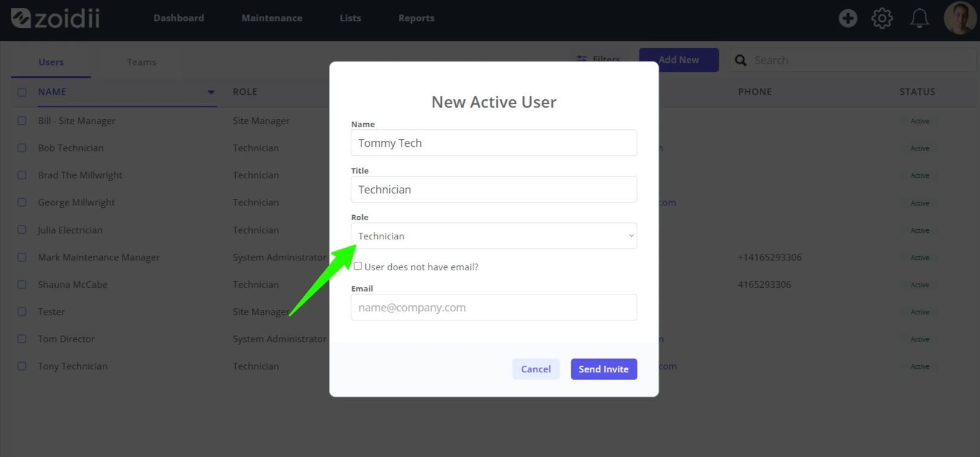The height and width of the screenshot is (457, 980).
Task: Open the Dashboard menu
Action: (179, 18)
